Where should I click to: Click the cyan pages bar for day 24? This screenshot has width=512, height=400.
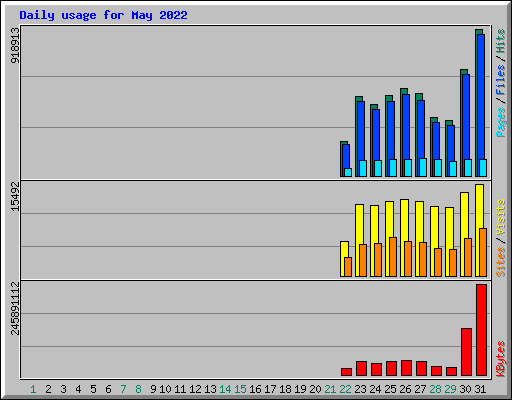coord(378,168)
